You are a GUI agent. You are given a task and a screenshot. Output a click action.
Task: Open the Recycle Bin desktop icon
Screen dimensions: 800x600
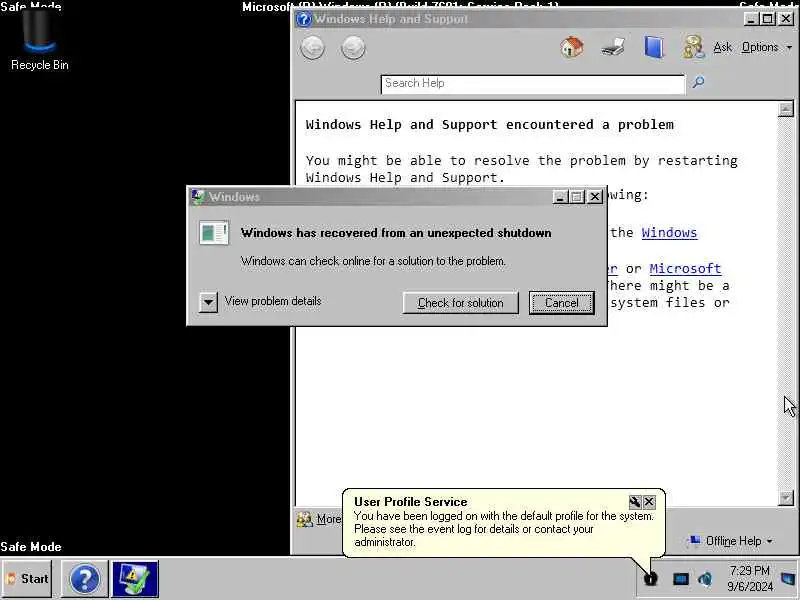pyautogui.click(x=39, y=40)
